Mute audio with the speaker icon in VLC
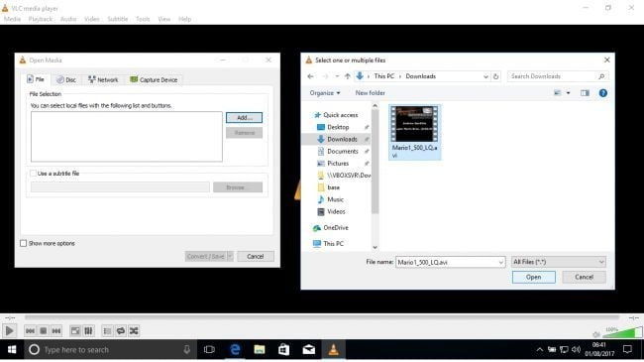Screen dimensions: 644x362 click(596, 334)
